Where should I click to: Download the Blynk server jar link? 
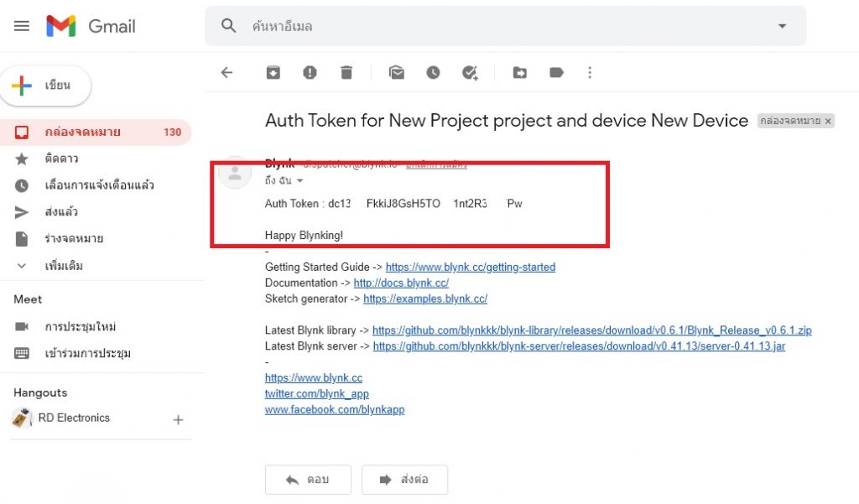coord(579,346)
